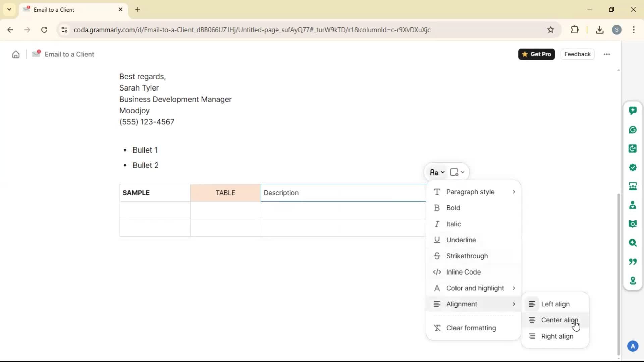Click the Feedback button
The image size is (644, 362).
point(577,54)
